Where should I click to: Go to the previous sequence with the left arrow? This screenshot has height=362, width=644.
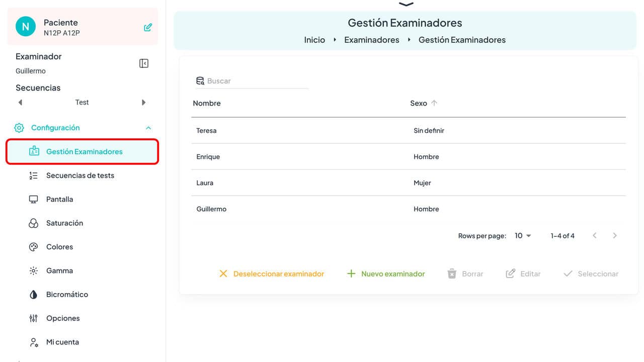coord(20,103)
